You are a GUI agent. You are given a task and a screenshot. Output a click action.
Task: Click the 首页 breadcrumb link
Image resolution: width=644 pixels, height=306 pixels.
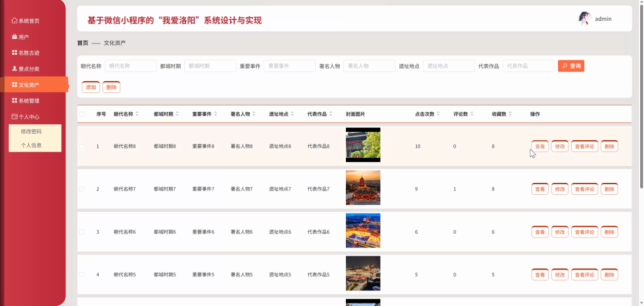tap(82, 43)
